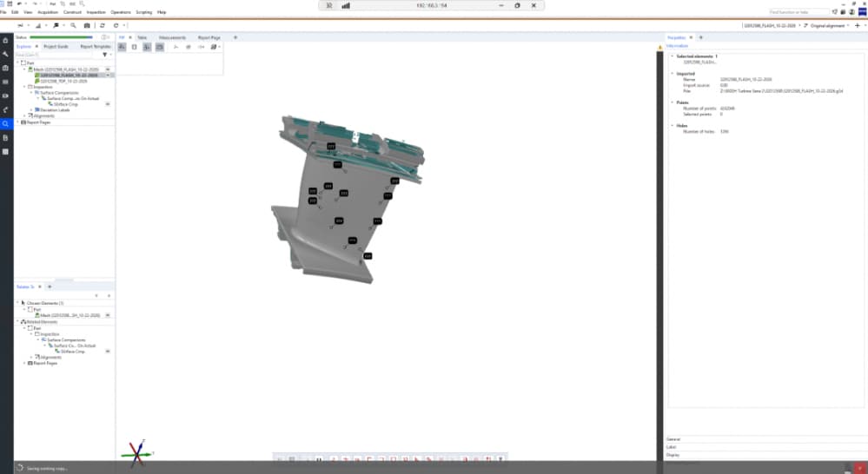Switch to the Report Page tab
Image resolution: width=868 pixels, height=474 pixels.
coord(209,37)
